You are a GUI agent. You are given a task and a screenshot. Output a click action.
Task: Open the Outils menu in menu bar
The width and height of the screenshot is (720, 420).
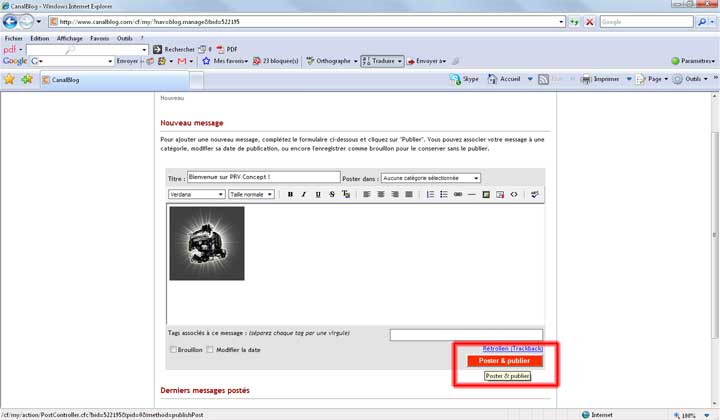(124, 39)
